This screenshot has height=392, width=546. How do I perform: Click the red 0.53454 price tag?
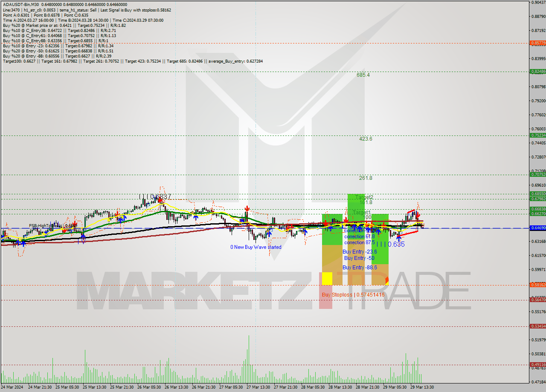tap(537, 326)
